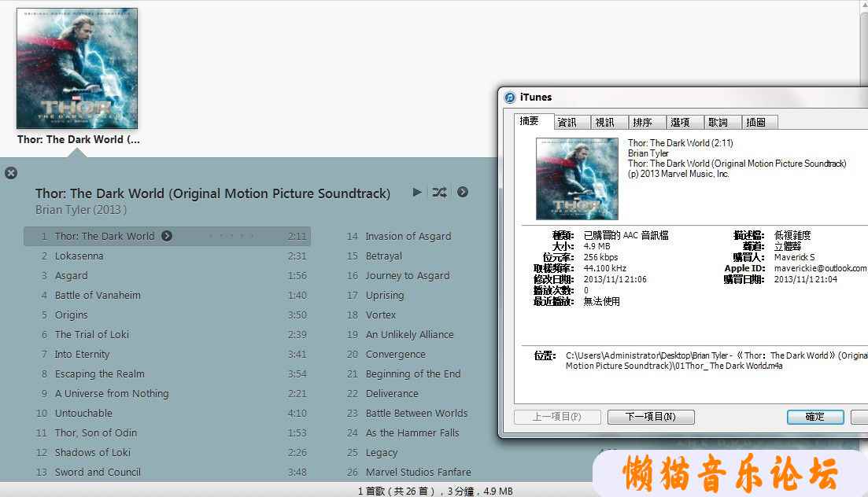Select the track Journey to Asgard

pyautogui.click(x=408, y=275)
